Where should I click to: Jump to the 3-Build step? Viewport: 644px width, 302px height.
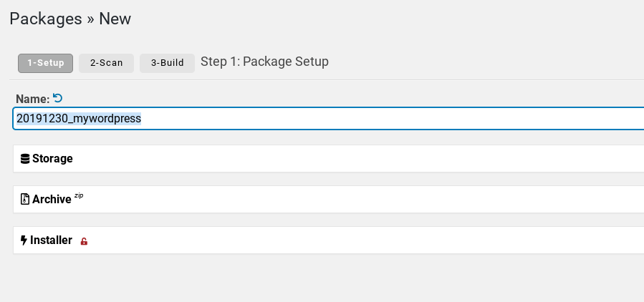coord(167,63)
